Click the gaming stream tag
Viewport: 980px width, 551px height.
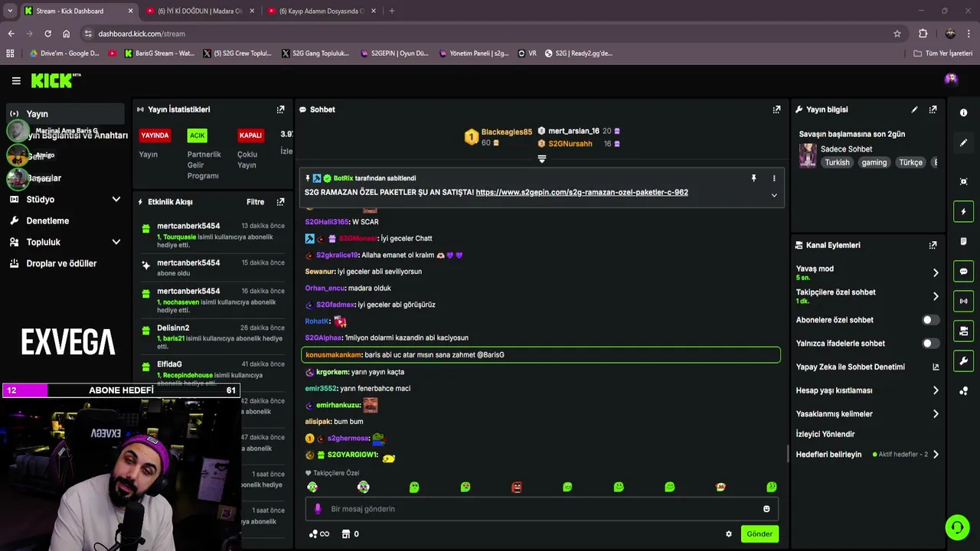coord(874,162)
